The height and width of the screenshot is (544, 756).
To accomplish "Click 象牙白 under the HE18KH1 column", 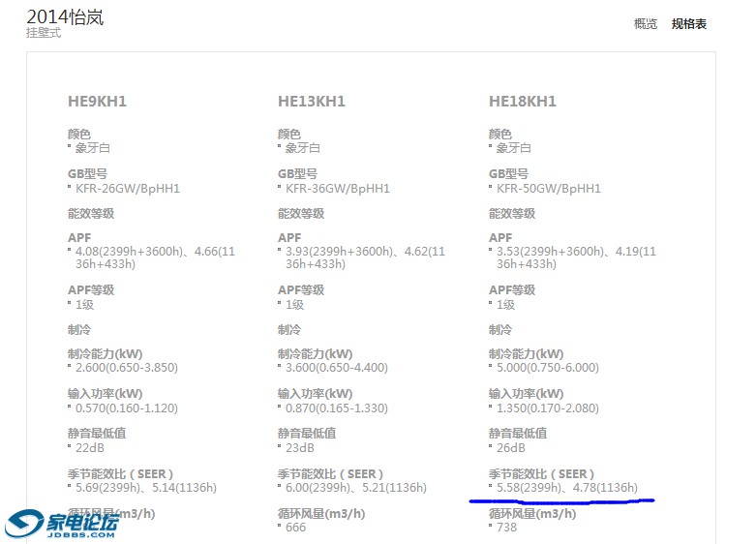I will [514, 147].
